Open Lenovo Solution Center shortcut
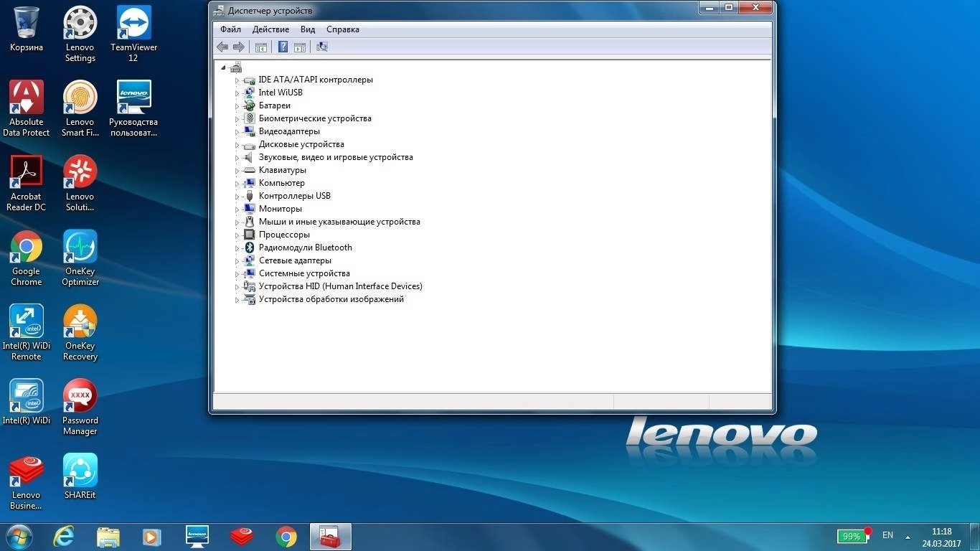The height and width of the screenshot is (551, 980). pos(80,183)
